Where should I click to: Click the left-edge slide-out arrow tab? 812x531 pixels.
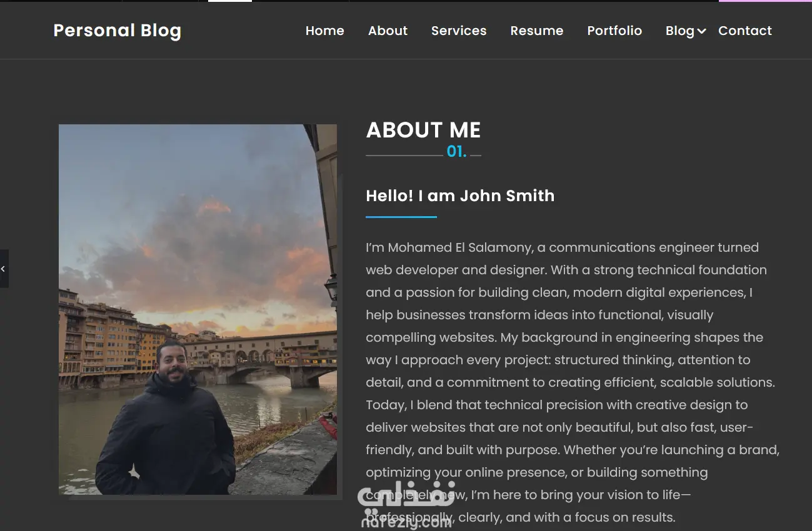pyautogui.click(x=4, y=269)
